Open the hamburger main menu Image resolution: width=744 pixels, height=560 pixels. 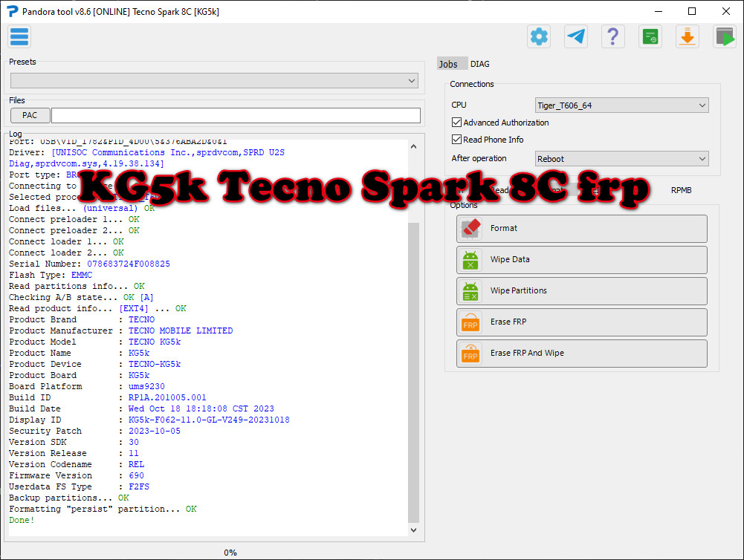[19, 36]
